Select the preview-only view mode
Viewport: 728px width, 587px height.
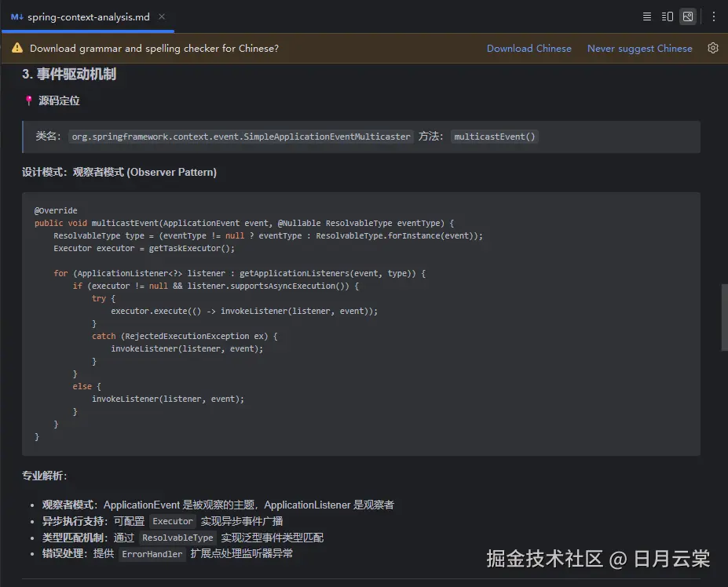click(688, 16)
